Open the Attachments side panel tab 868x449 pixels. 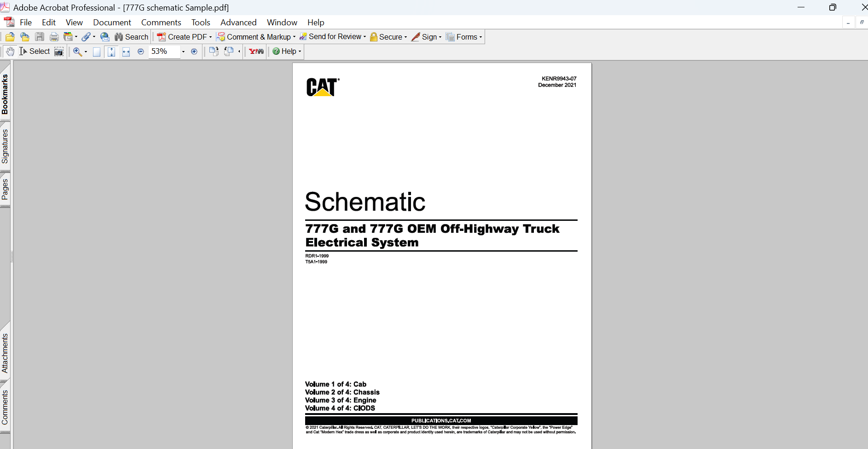5,353
